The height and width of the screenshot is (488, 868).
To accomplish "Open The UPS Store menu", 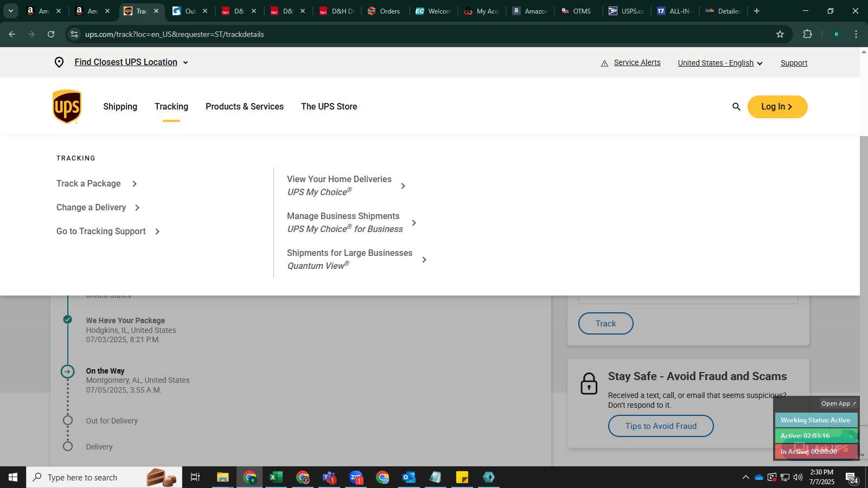I will pos(329,107).
